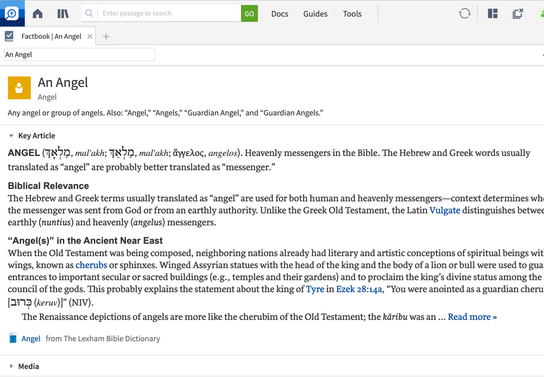Image resolution: width=544 pixels, height=377 pixels.
Task: Click the Factbook tab icon
Action: [9, 36]
